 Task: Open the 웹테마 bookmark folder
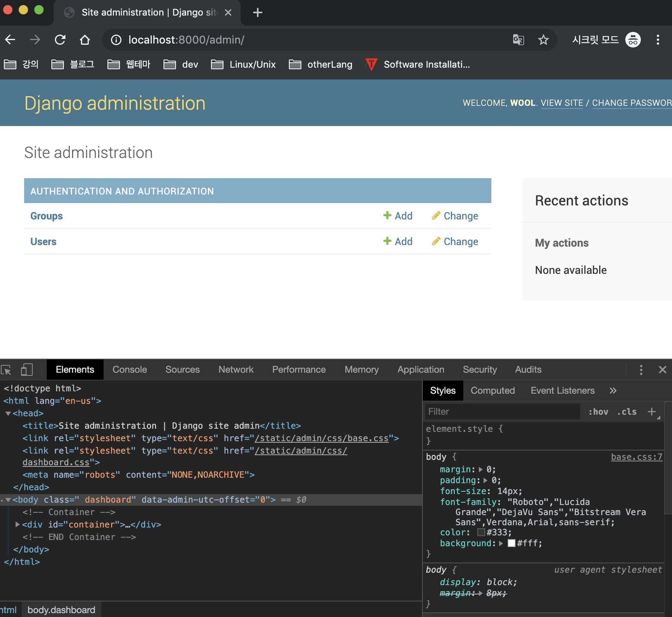129,64
